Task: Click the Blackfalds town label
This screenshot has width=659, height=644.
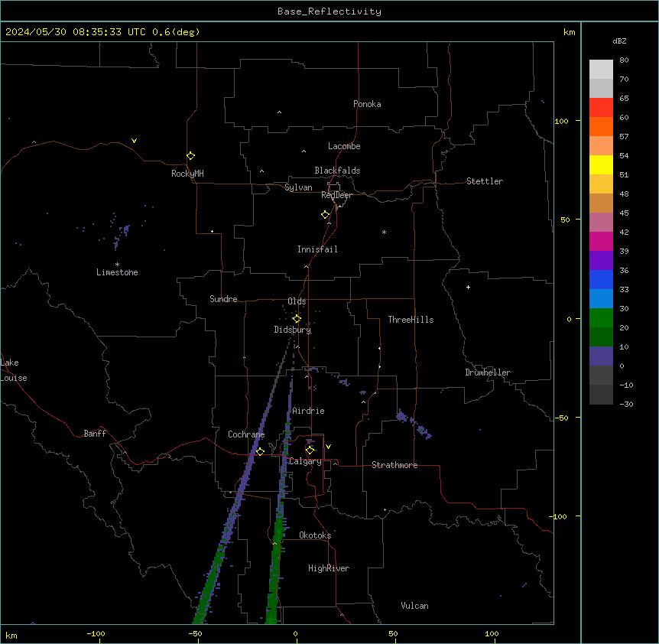Action: tap(337, 171)
